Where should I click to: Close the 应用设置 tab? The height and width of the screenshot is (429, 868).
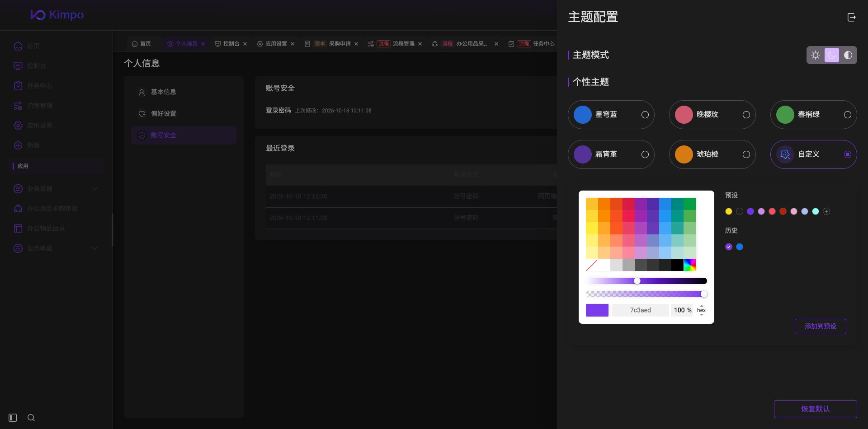(x=292, y=44)
